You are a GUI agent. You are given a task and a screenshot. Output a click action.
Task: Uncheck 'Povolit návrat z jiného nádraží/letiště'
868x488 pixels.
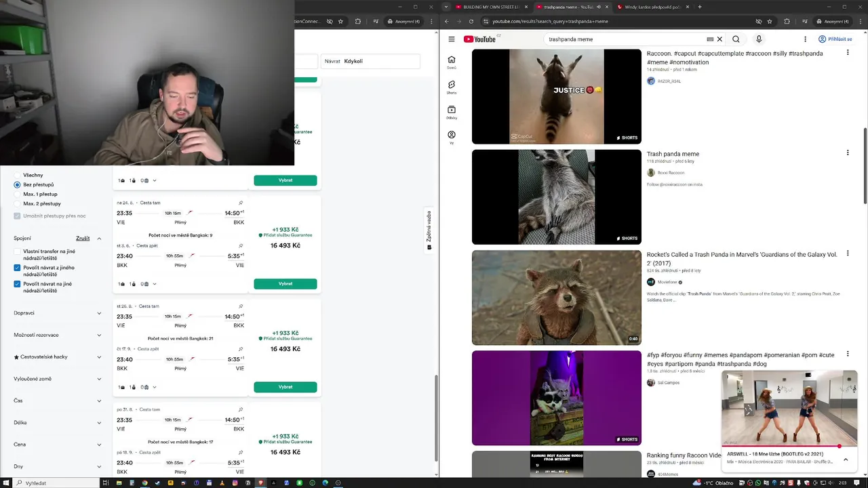click(17, 268)
